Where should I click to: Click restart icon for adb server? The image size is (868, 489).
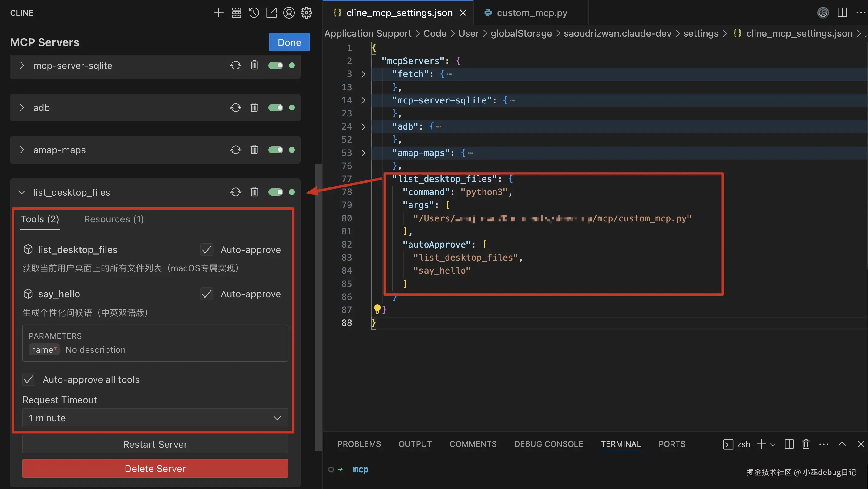[x=236, y=108]
